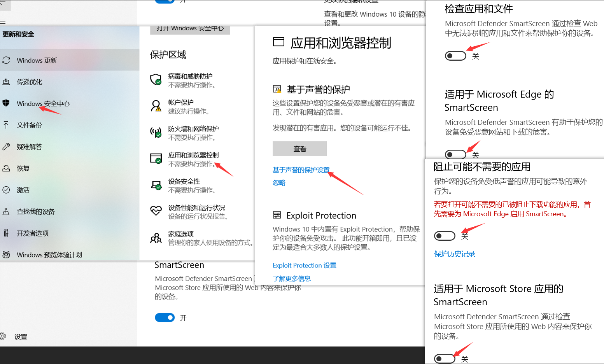
Task: Click the settings gear icon at bottom left
Action: click(x=4, y=336)
